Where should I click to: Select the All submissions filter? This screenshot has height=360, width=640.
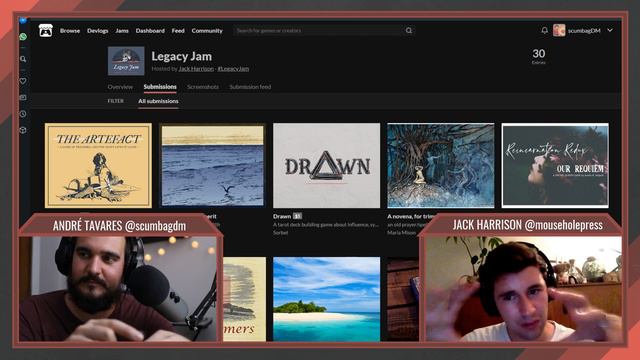(x=158, y=101)
